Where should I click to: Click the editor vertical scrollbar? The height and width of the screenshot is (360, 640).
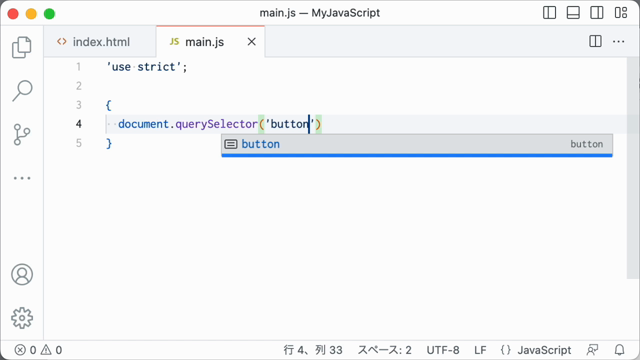point(633,168)
